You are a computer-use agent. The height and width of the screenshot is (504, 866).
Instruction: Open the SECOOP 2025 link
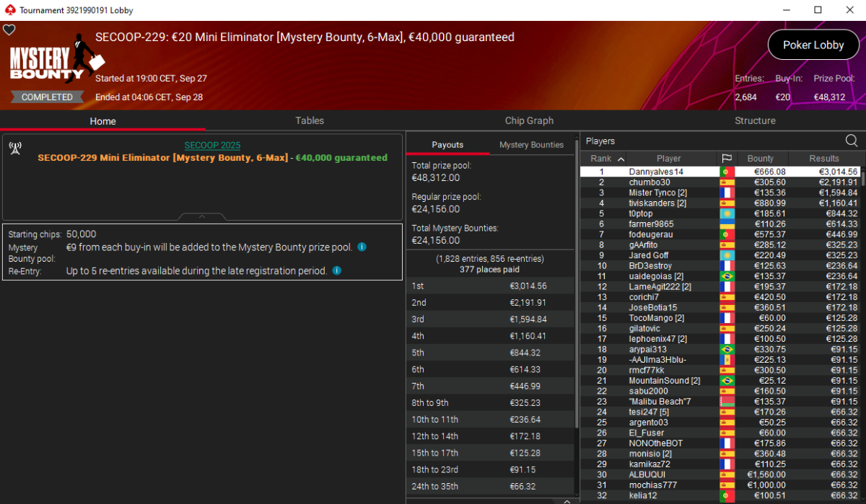point(212,145)
